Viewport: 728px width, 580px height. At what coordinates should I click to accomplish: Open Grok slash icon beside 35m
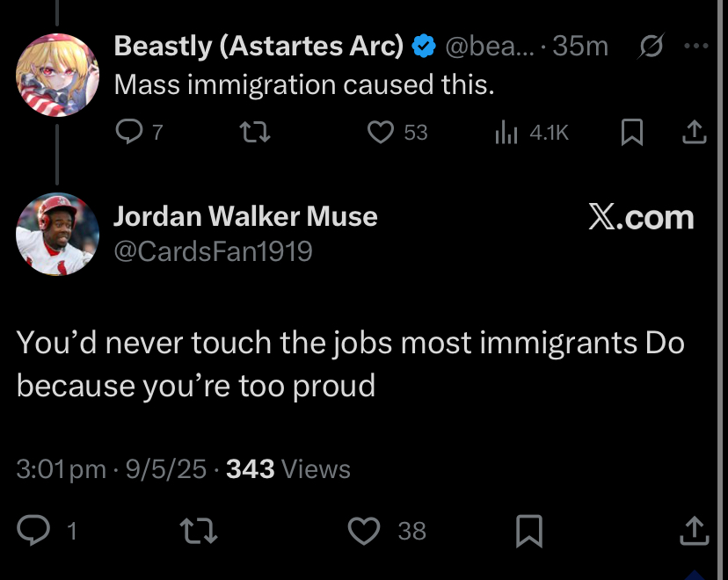coord(651,46)
